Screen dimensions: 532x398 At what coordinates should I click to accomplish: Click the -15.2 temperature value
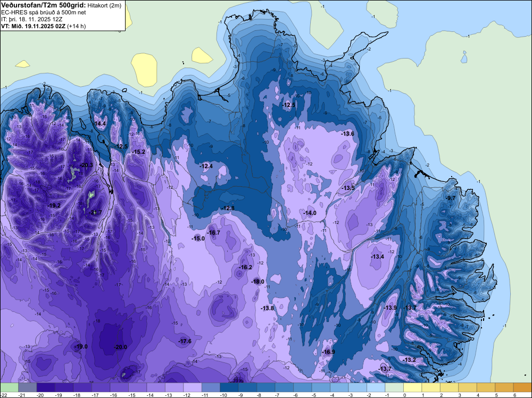click(139, 152)
